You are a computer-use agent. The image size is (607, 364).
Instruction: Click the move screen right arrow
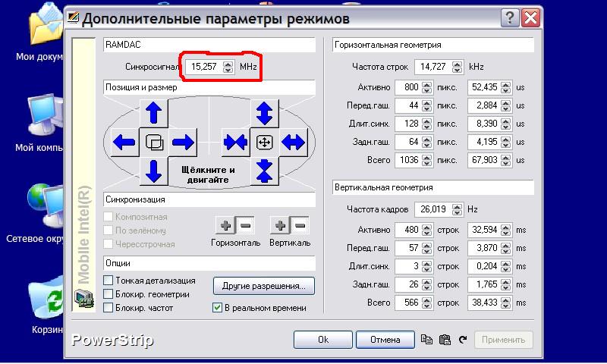coord(183,142)
